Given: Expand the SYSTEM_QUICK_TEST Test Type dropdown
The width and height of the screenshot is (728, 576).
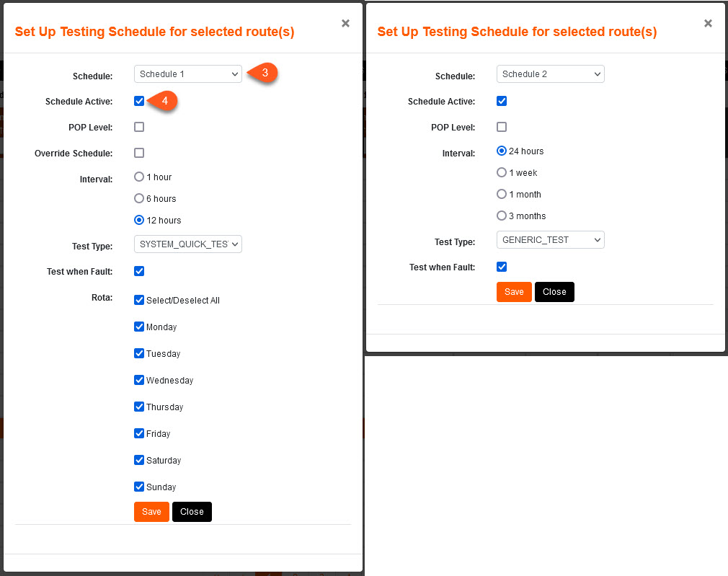Looking at the screenshot, I should coord(187,244).
